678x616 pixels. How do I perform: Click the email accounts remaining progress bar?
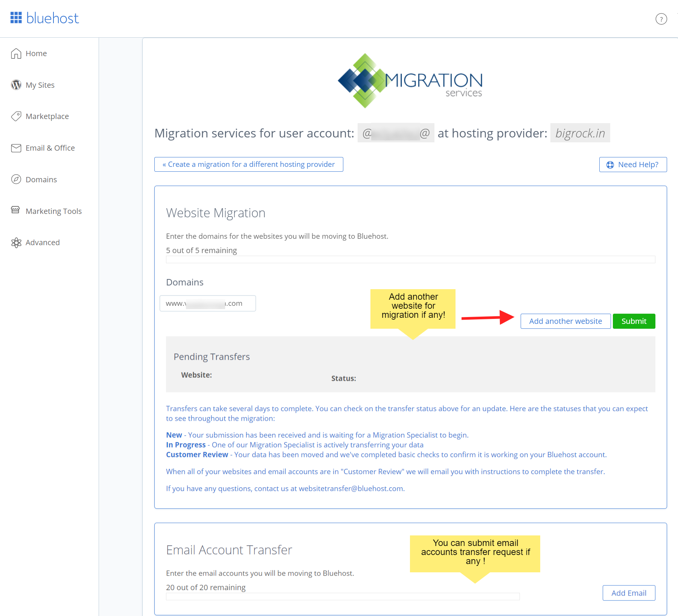click(343, 596)
